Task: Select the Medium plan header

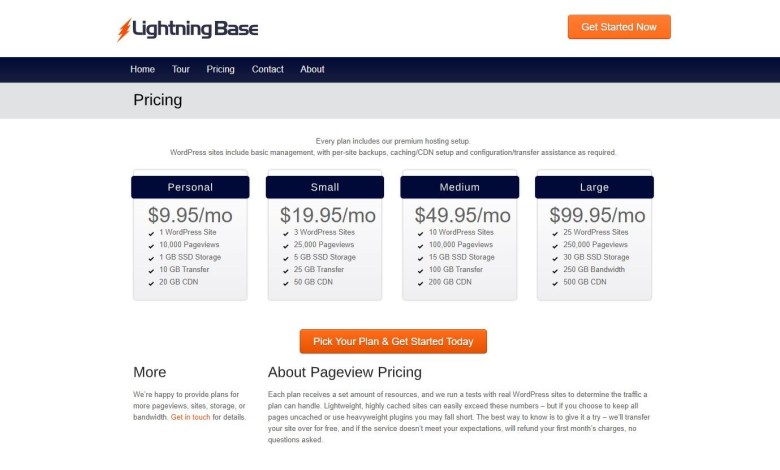Action: point(460,187)
